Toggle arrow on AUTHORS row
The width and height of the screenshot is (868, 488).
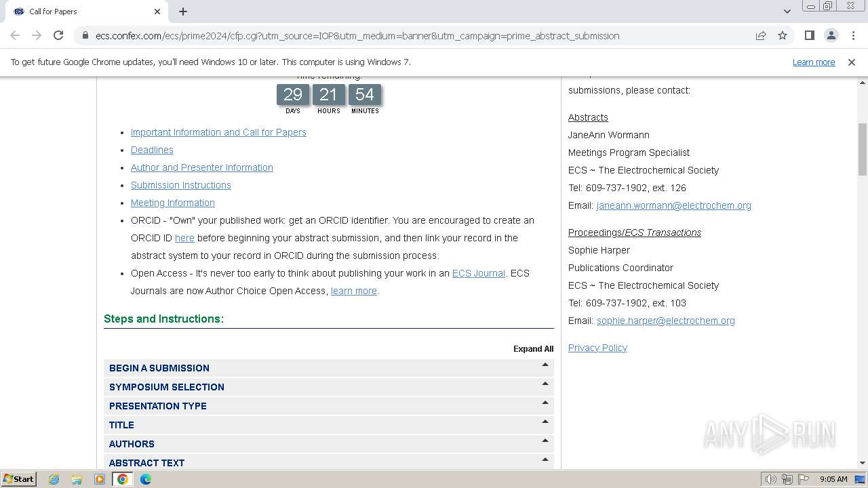pos(545,441)
